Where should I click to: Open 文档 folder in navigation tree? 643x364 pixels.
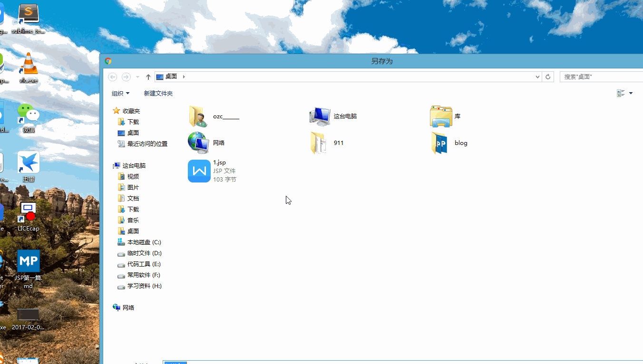click(128, 199)
